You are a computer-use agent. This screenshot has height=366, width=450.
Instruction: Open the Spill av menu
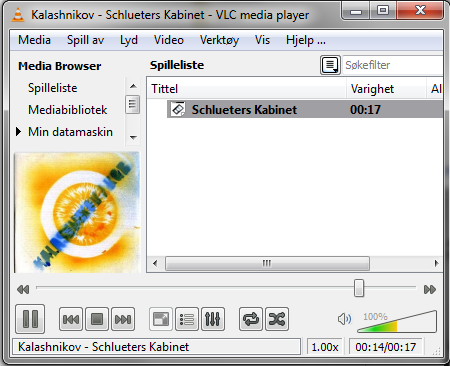pyautogui.click(x=85, y=40)
